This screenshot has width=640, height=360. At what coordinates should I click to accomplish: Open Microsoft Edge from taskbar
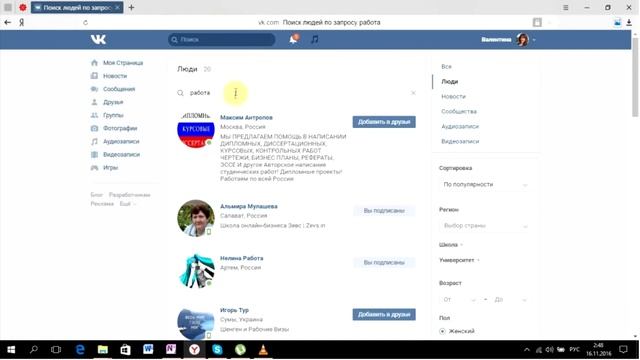(x=80, y=350)
